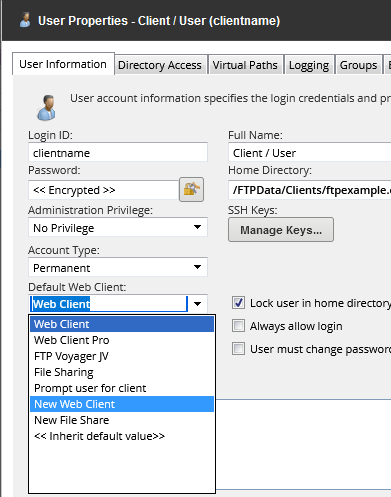
Task: Select Web Client option in list
Action: pos(122,324)
